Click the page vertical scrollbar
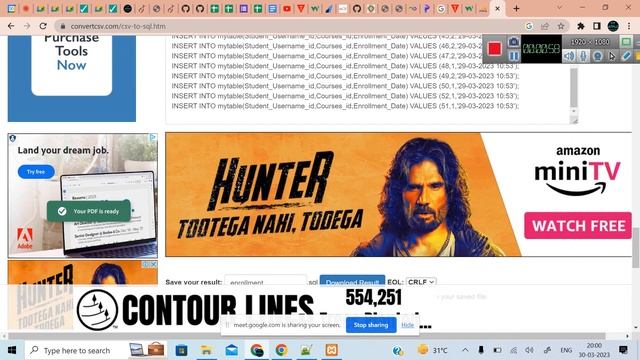Image resolution: width=640 pixels, height=360 pixels. click(636, 247)
